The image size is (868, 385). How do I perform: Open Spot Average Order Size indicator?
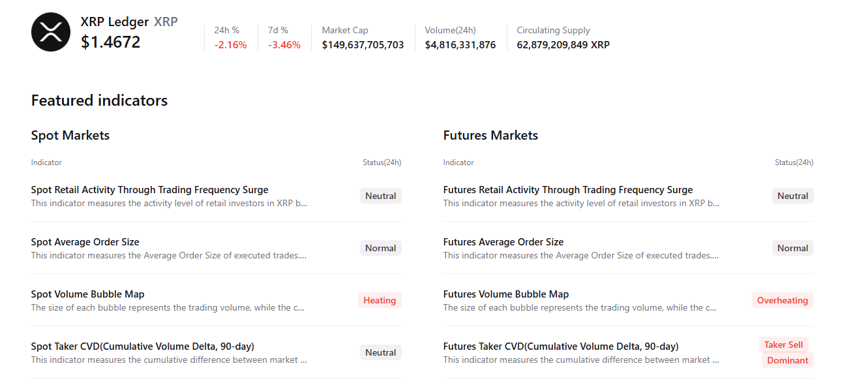click(x=85, y=242)
